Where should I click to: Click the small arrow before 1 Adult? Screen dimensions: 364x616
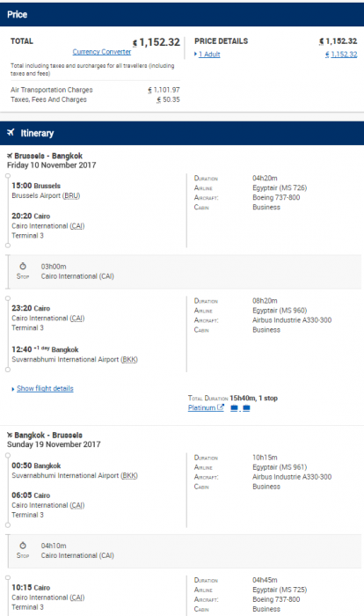[195, 55]
